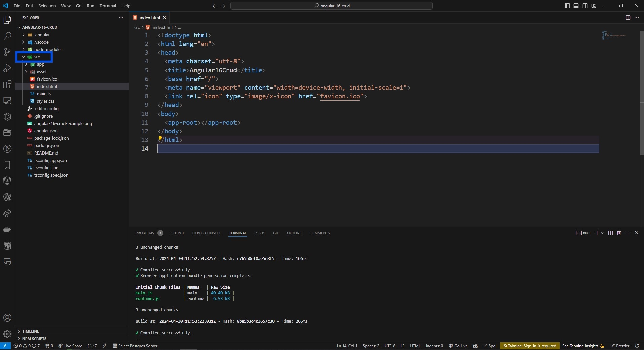Click the notifications bell in status bar
This screenshot has height=350, width=644.
(637, 346)
